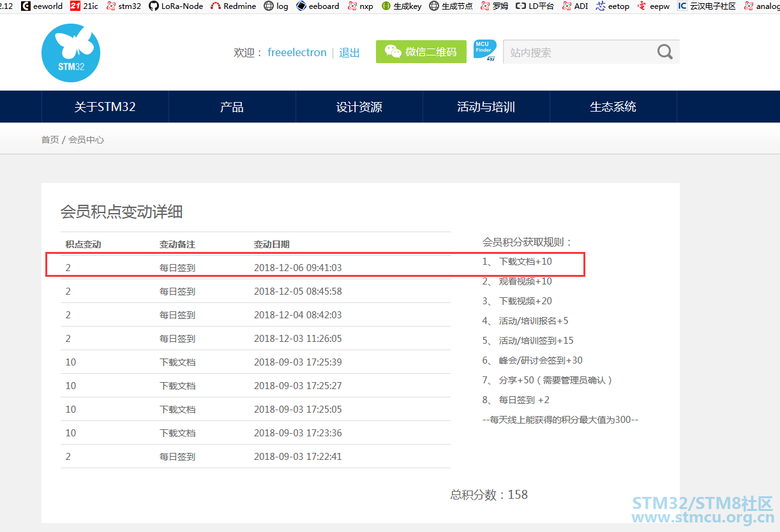Image resolution: width=780 pixels, height=532 pixels.
Task: Click the 退出 logout link
Action: coord(349,52)
